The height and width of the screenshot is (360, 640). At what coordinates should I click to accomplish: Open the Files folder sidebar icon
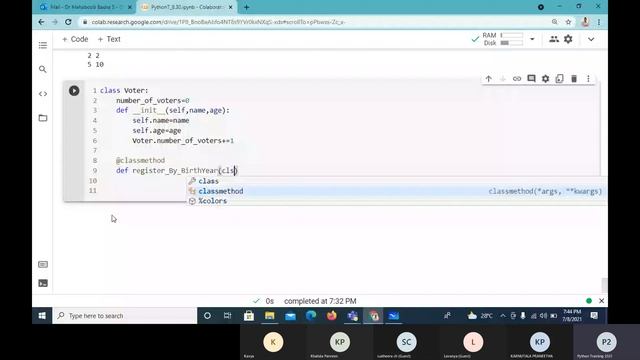(43, 118)
